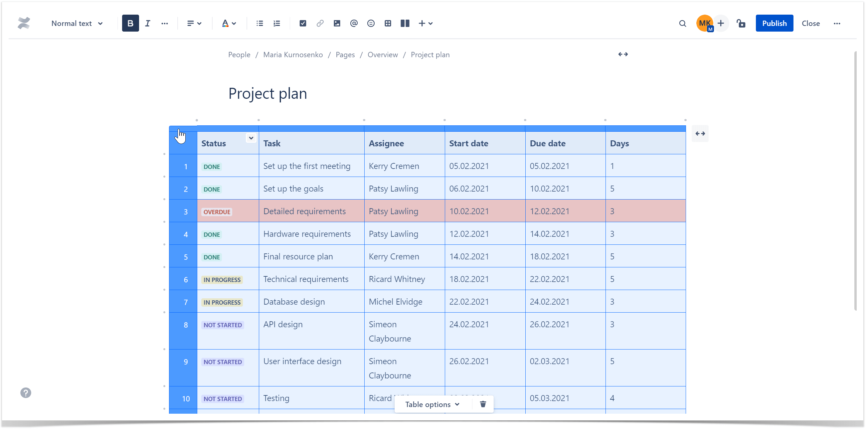
Task: Open the Status header cell options chevron
Action: [x=251, y=138]
